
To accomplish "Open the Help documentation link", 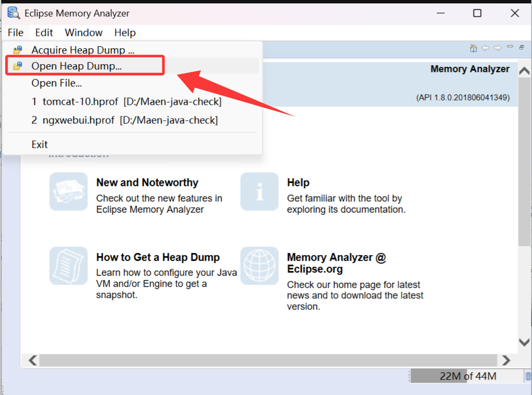I will 298,183.
